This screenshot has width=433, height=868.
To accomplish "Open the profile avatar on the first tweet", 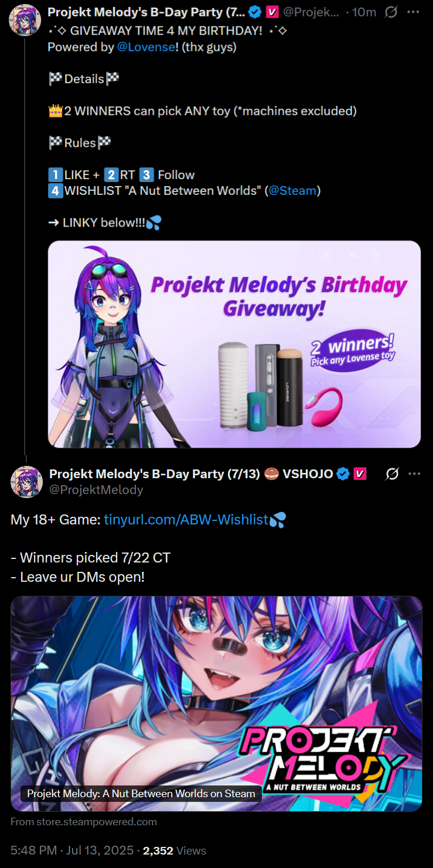I will point(25,19).
